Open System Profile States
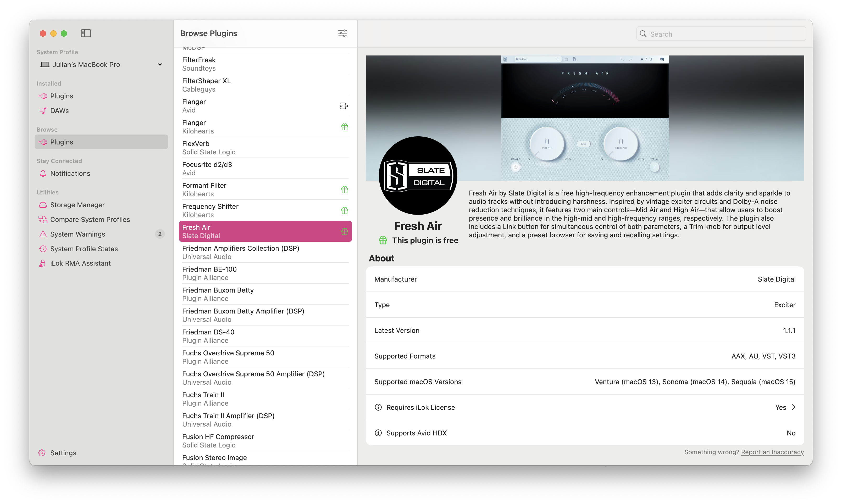This screenshot has width=842, height=504. pyautogui.click(x=101, y=249)
